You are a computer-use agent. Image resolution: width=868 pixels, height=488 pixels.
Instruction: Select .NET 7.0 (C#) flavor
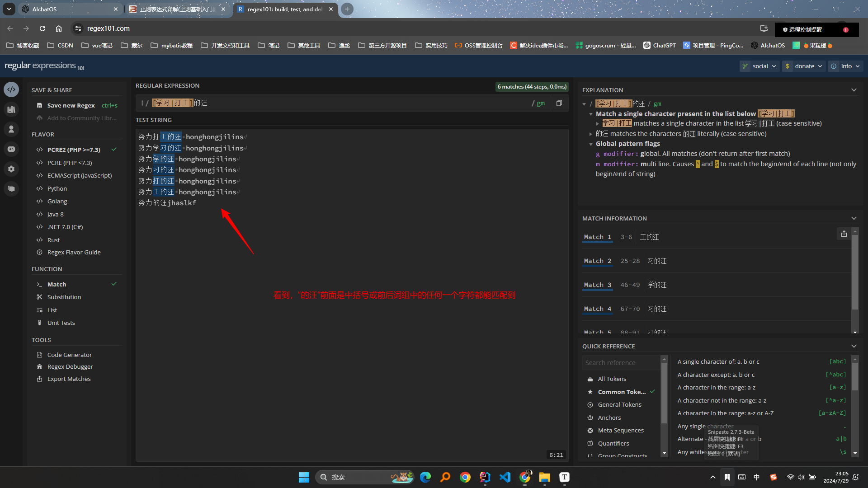(x=76, y=227)
